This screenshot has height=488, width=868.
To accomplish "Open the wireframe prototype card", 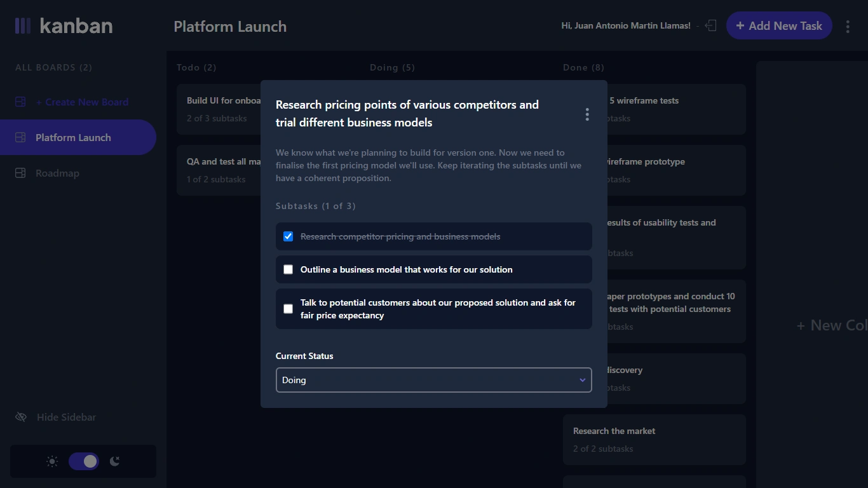I will click(x=677, y=170).
